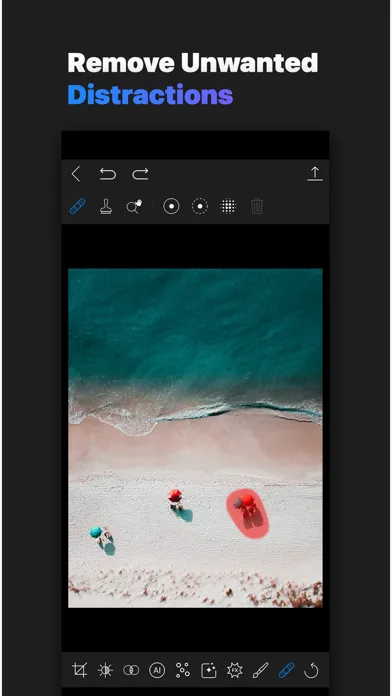The image size is (392, 696).
Task: Redo the last undone edit
Action: (x=140, y=174)
